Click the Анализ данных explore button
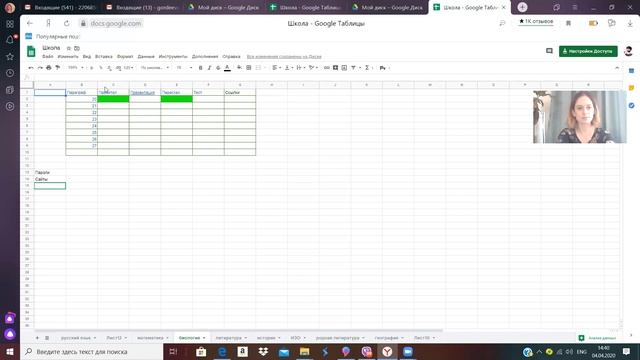 click(597, 338)
